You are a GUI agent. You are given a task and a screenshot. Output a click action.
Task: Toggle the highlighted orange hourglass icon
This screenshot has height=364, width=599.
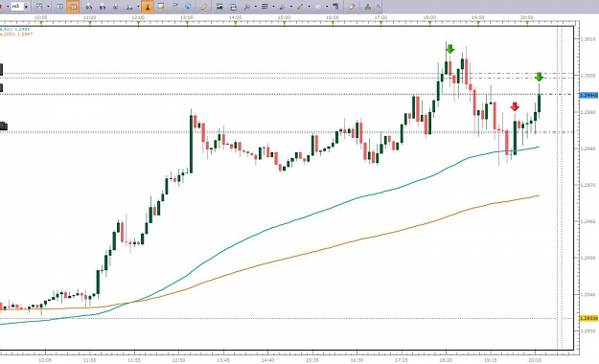tap(148, 7)
